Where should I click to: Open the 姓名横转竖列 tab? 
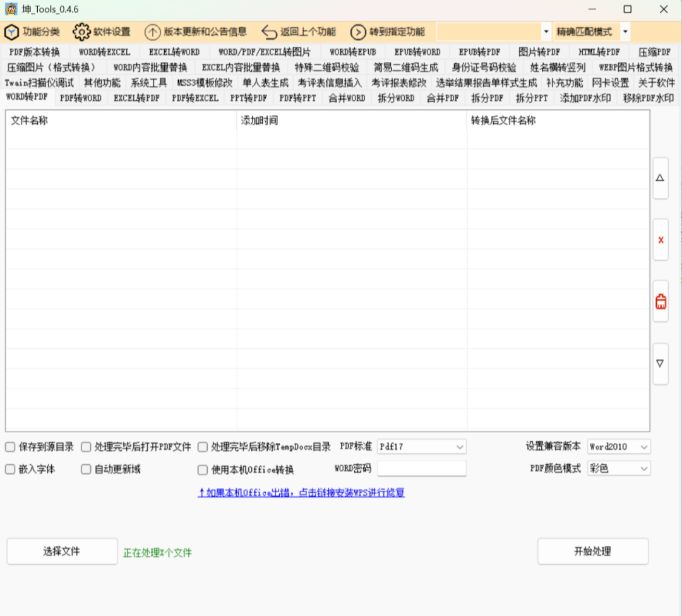558,68
